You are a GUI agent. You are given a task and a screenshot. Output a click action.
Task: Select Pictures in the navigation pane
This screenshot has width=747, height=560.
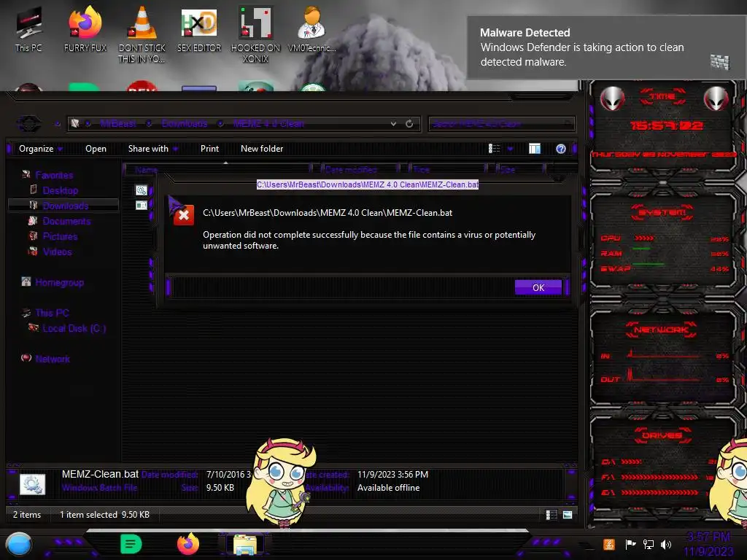coord(60,236)
